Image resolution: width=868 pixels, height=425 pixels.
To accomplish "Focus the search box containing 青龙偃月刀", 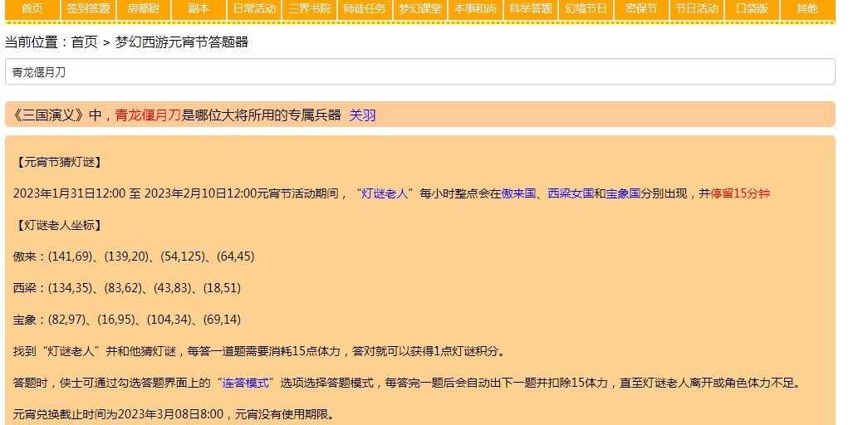I will (420, 72).
